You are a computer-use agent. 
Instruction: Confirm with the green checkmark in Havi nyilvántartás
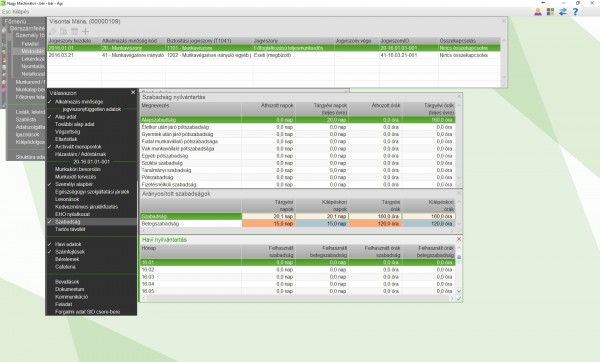pos(459,298)
